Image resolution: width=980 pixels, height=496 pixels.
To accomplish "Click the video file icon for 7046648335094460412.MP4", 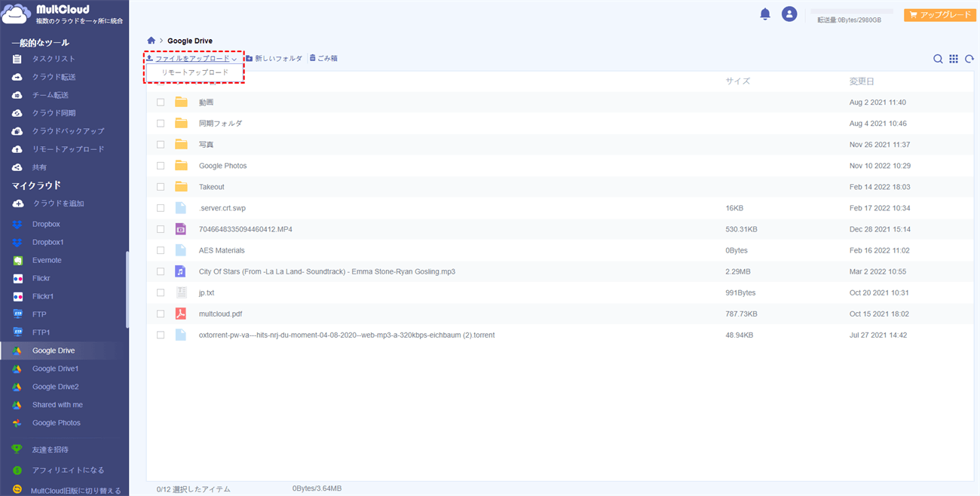I will point(181,228).
